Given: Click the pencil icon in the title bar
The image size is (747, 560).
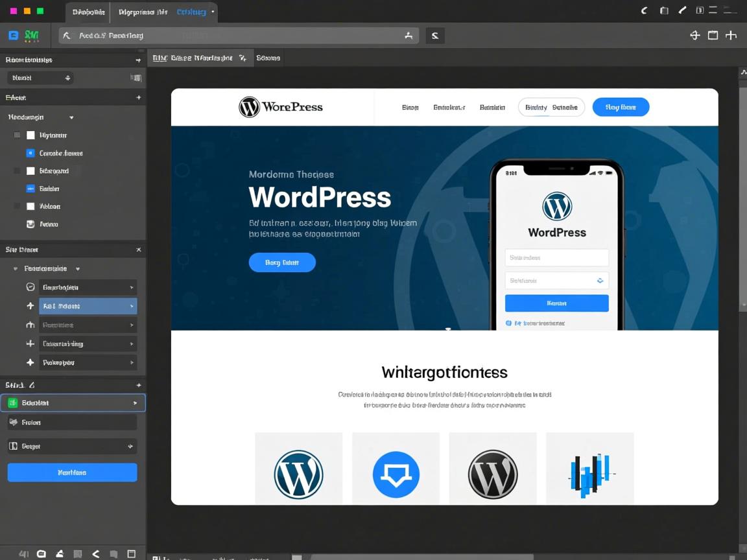Looking at the screenshot, I should 682,10.
